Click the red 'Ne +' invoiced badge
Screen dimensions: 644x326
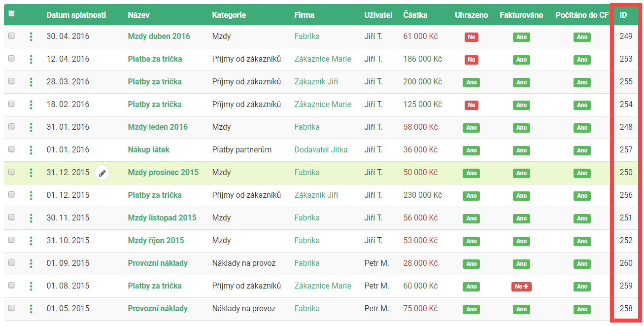[521, 287]
